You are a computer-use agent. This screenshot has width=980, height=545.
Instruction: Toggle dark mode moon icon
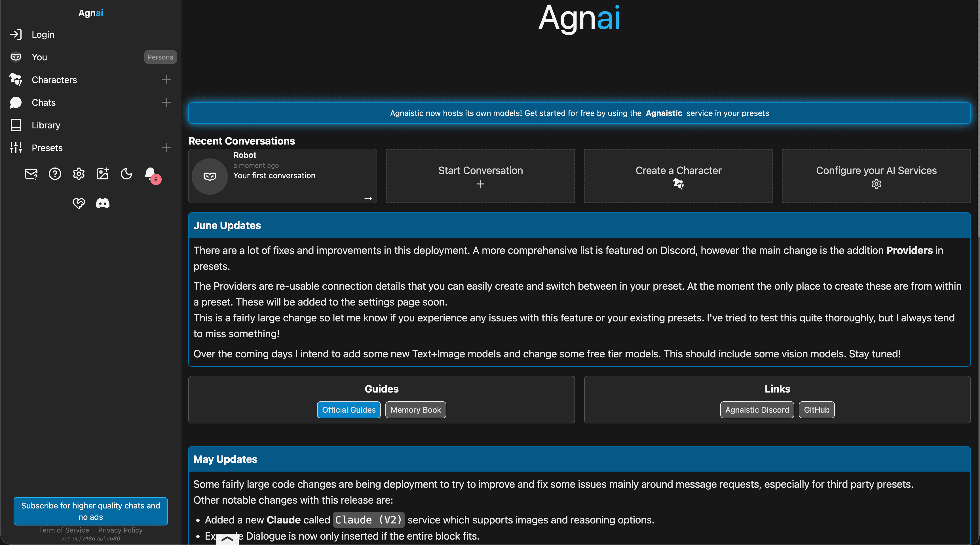(x=126, y=174)
